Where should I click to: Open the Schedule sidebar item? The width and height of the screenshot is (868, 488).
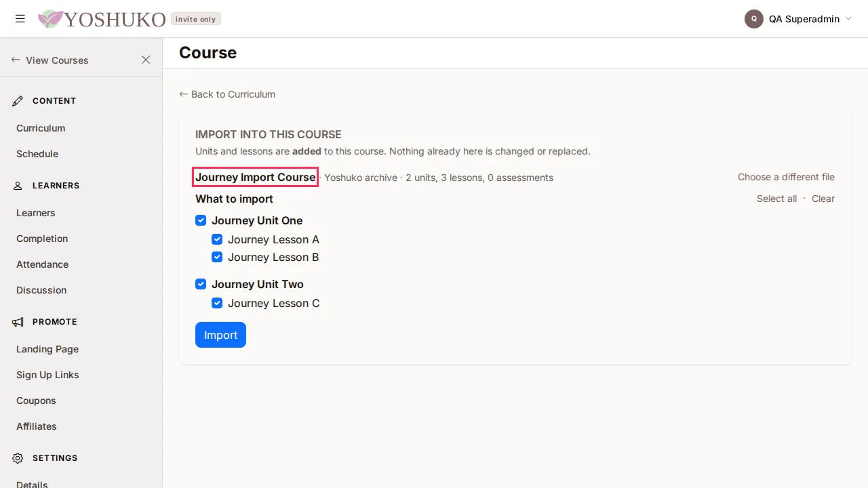[37, 154]
